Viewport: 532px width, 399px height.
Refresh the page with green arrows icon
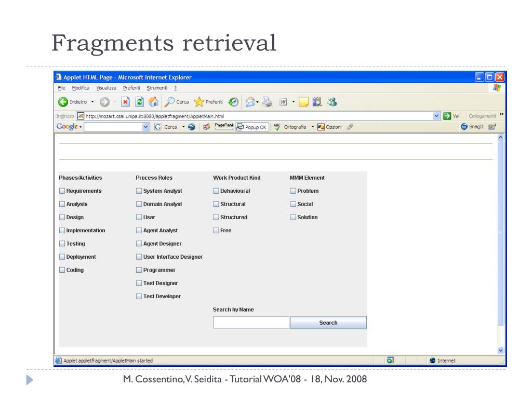pyautogui.click(x=139, y=102)
